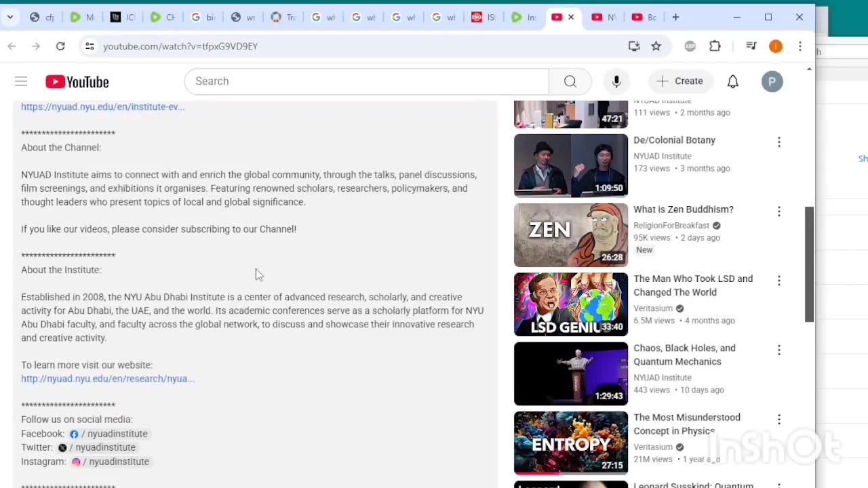
Task: Open the account avatar labeled P
Action: 772,82
